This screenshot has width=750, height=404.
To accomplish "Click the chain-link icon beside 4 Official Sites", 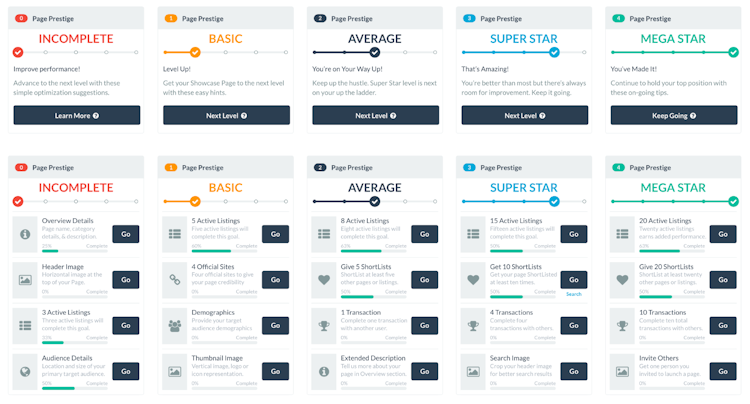I will [x=174, y=280].
